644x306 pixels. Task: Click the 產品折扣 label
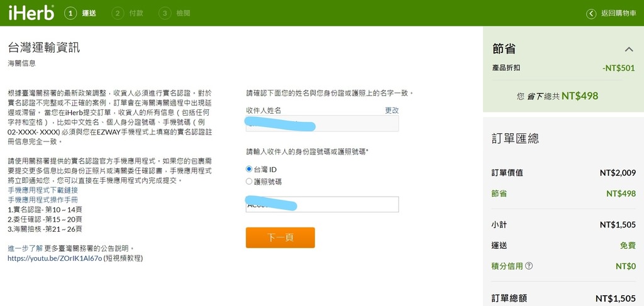coord(506,68)
